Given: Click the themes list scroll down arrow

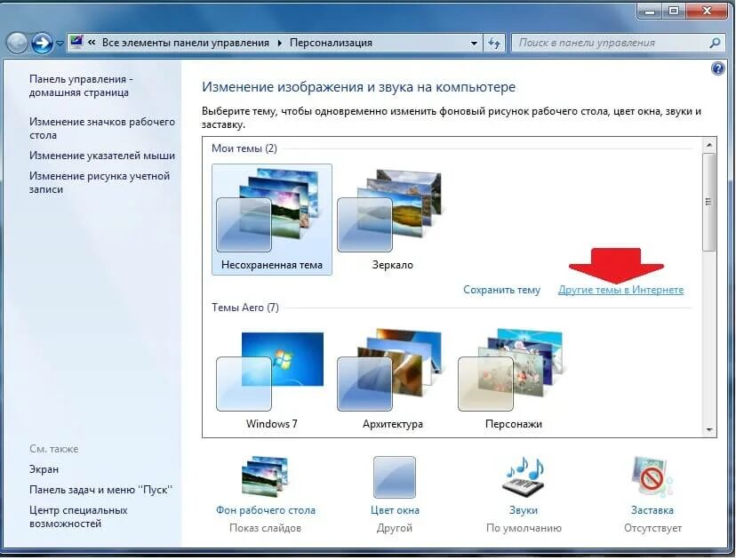Looking at the screenshot, I should tap(708, 429).
